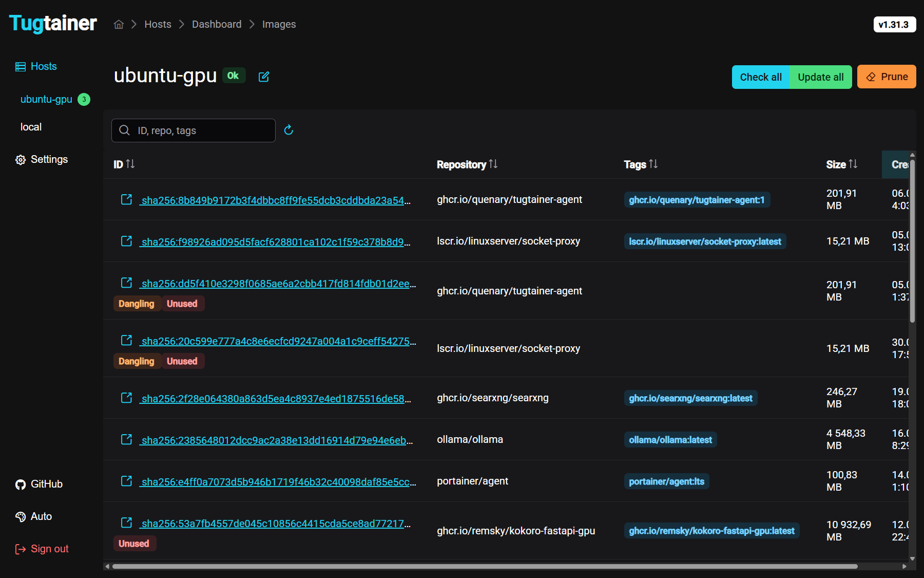Open image link sha256:dd5f410e3298f0685ae6
Image resolution: width=924 pixels, height=578 pixels.
click(278, 284)
